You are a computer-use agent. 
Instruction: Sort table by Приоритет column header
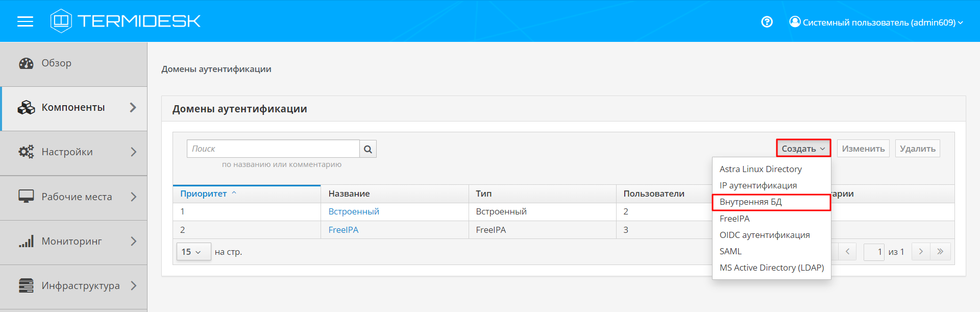click(204, 194)
